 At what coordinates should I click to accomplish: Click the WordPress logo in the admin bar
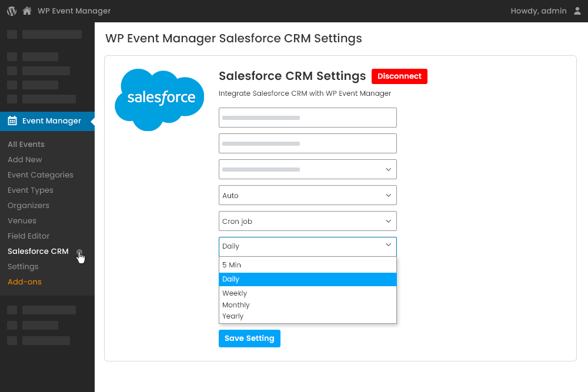click(11, 11)
